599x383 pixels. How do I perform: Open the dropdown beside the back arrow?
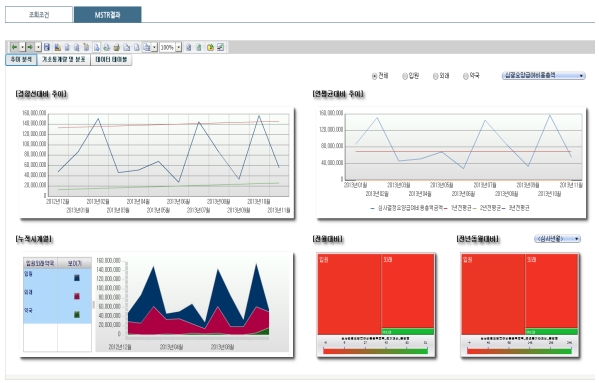tap(22, 47)
